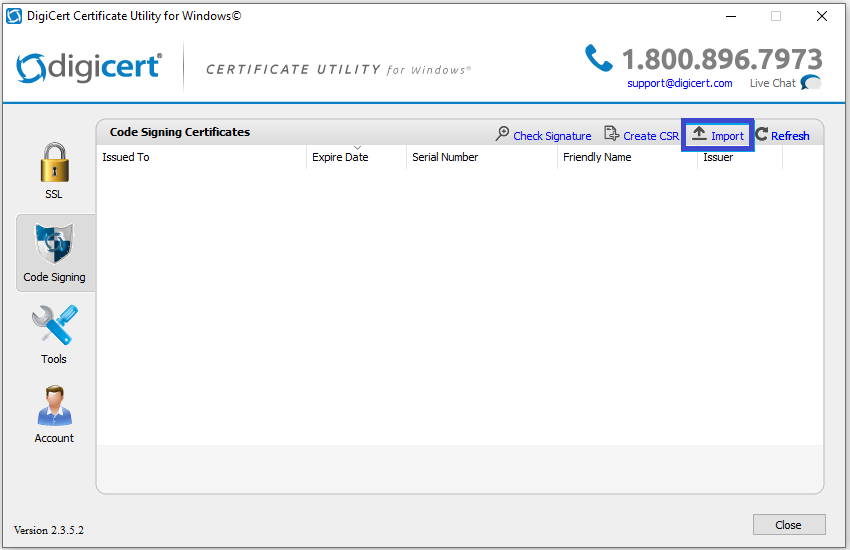850x550 pixels.
Task: Click the Refresh circular arrow icon
Action: pos(761,134)
